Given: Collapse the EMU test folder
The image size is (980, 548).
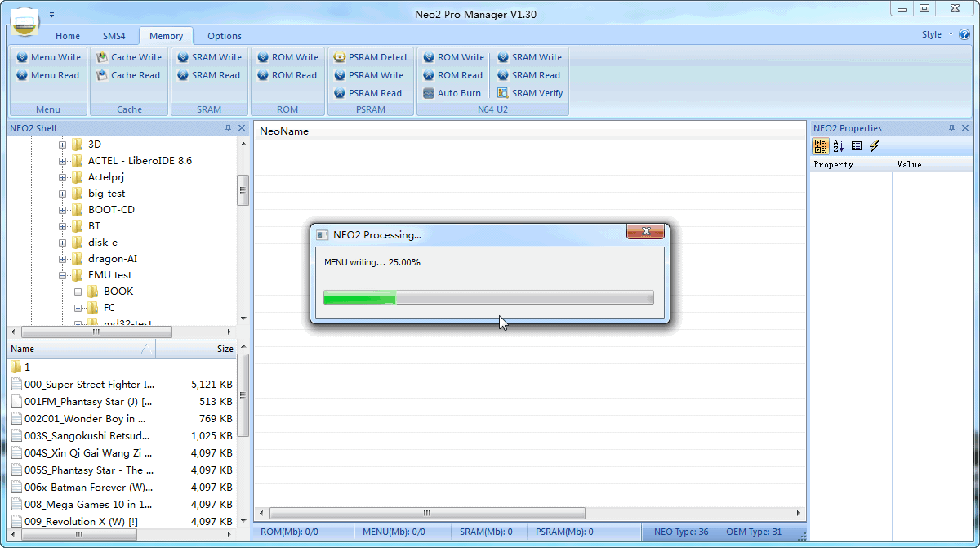Looking at the screenshot, I should 63,275.
